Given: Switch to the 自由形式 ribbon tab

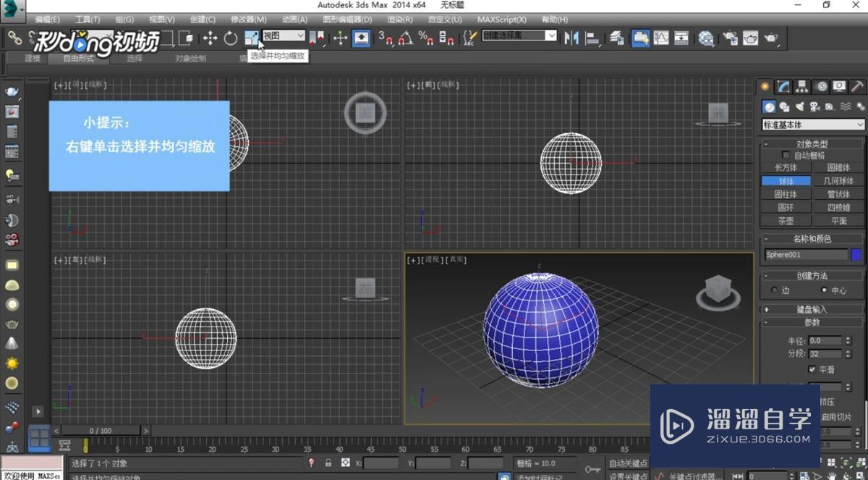Looking at the screenshot, I should coord(77,59).
